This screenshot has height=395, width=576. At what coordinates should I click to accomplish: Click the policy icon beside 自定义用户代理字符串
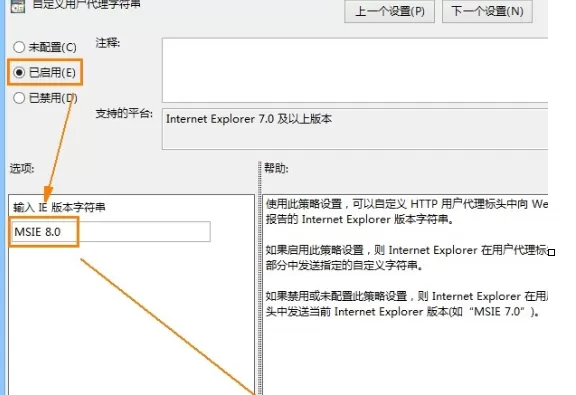point(17,6)
